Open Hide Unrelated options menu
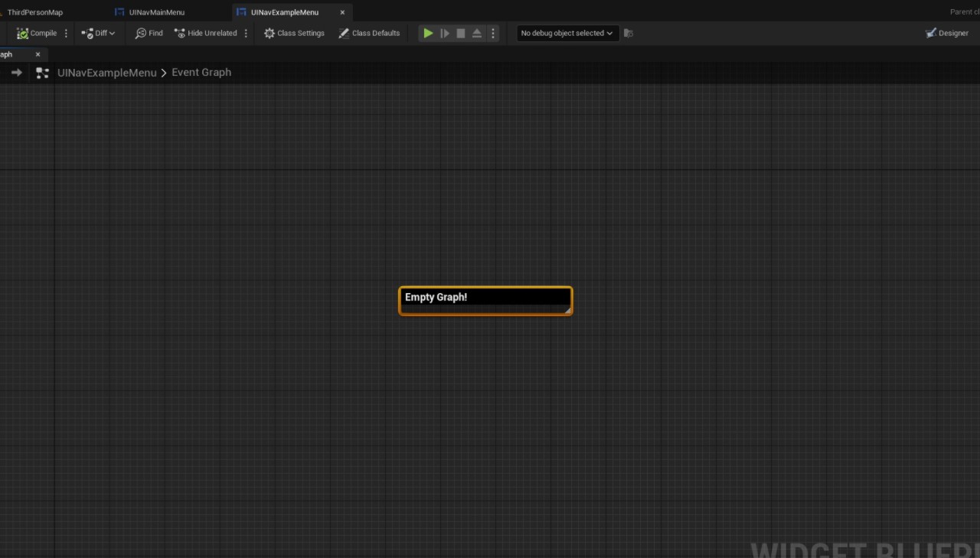Viewport: 980px width, 558px height. tap(246, 33)
